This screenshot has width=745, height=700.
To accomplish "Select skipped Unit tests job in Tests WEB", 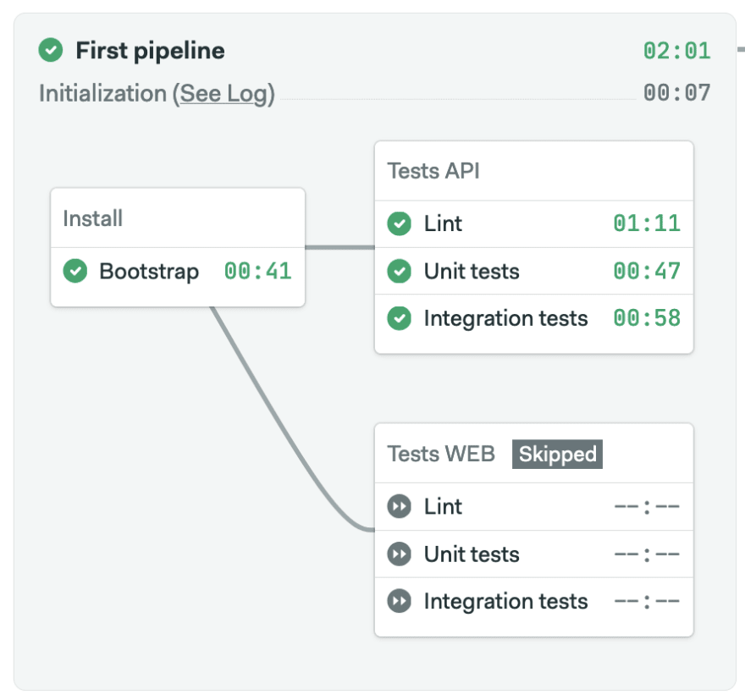I will pos(533,554).
